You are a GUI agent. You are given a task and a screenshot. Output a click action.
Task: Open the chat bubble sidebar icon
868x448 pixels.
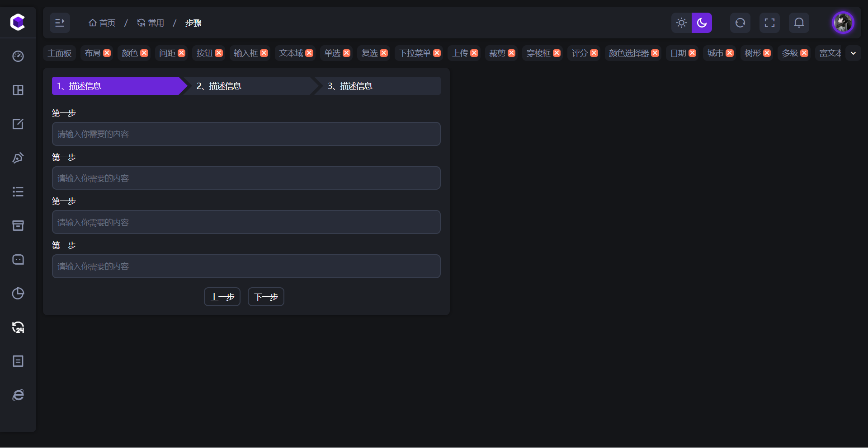[x=18, y=259]
